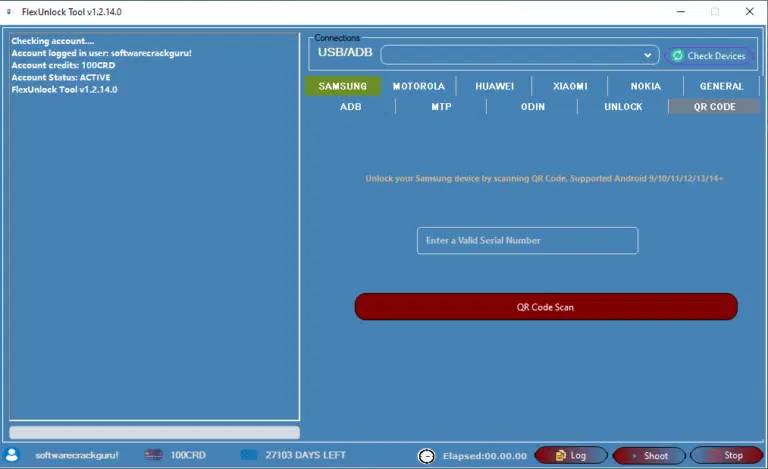Click the 'Account logged in user' log line
Image resolution: width=768 pixels, height=469 pixels.
[101, 53]
